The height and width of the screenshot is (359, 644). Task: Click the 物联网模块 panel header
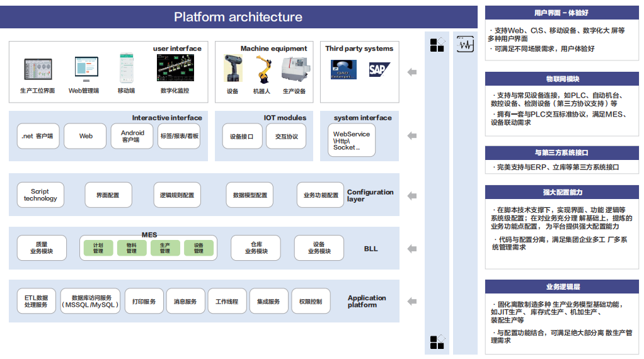point(561,79)
